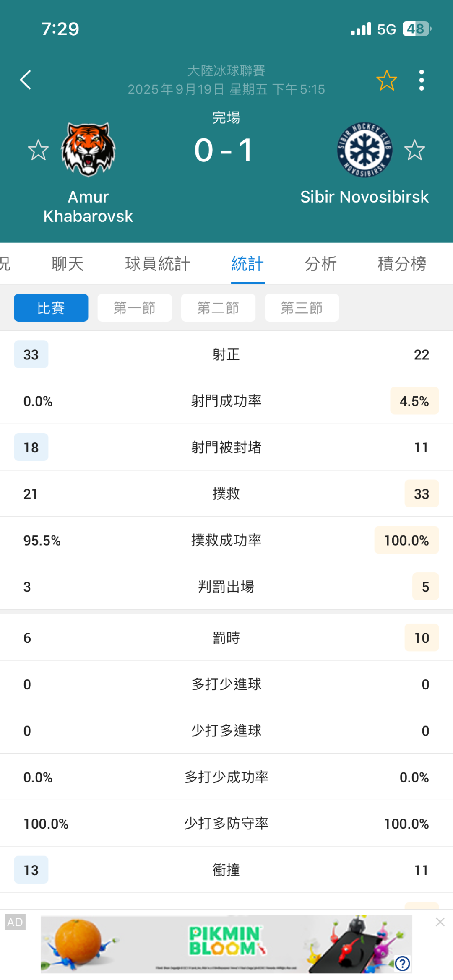Tap the AD label badge
Screen dimensions: 453x980
[15, 922]
